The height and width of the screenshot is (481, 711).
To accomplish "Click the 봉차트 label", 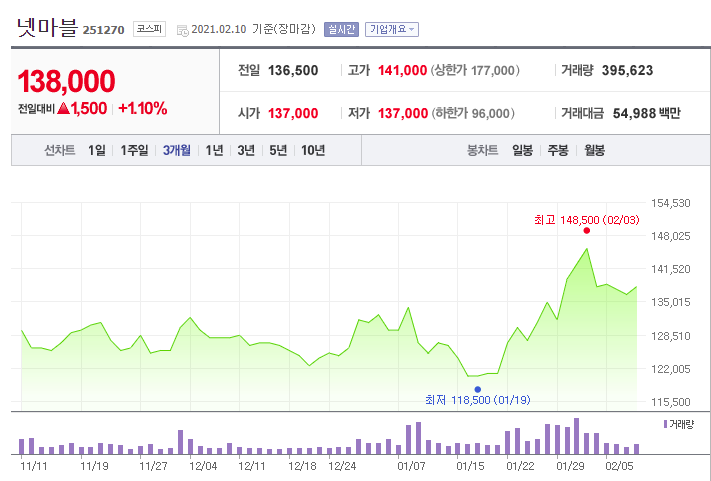I will click(482, 150).
